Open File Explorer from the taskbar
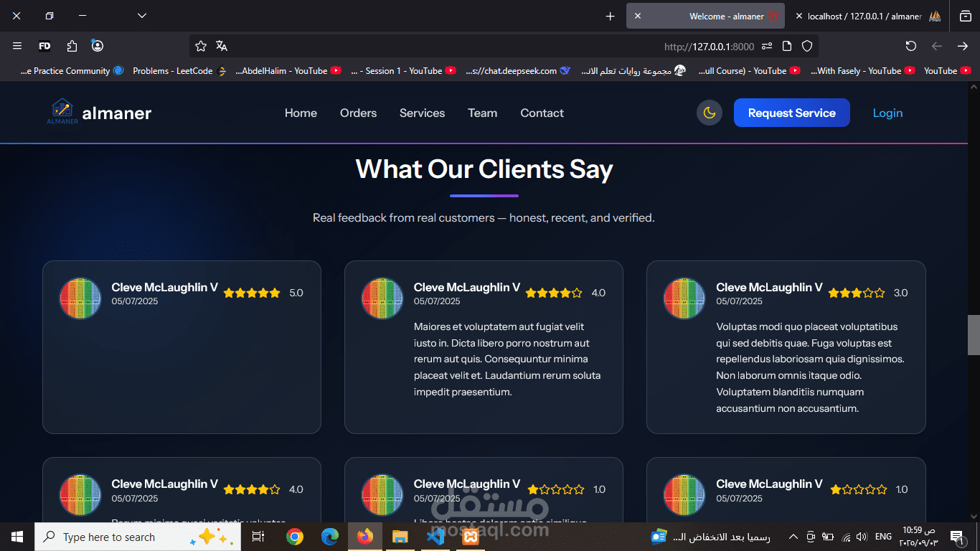Image resolution: width=980 pixels, height=551 pixels. pos(400,537)
